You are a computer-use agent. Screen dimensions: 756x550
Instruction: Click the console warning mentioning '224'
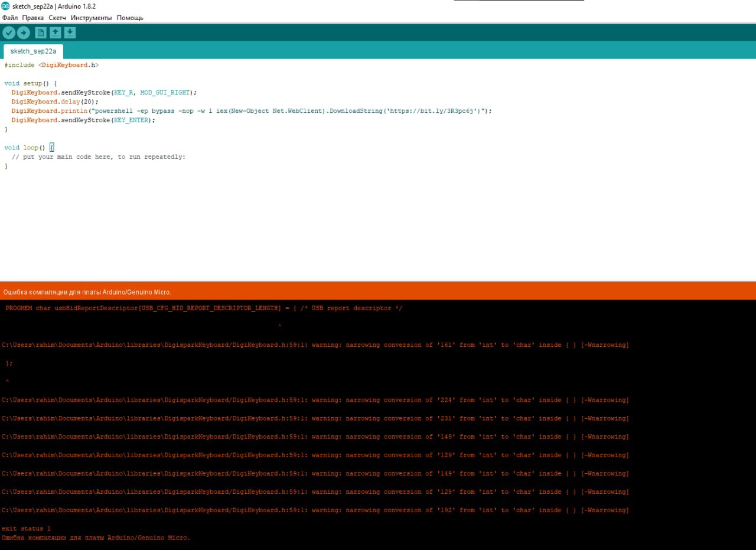[315, 401]
